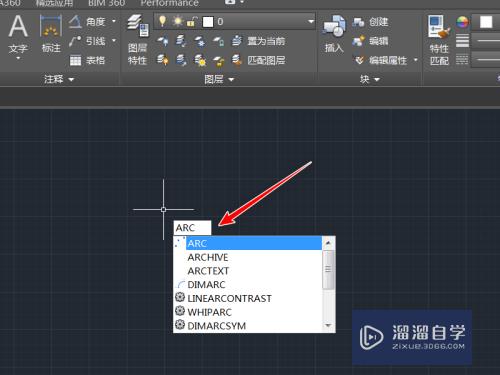Expand the 编辑属性 dropdown arrow
500x375 pixels.
pos(416,60)
